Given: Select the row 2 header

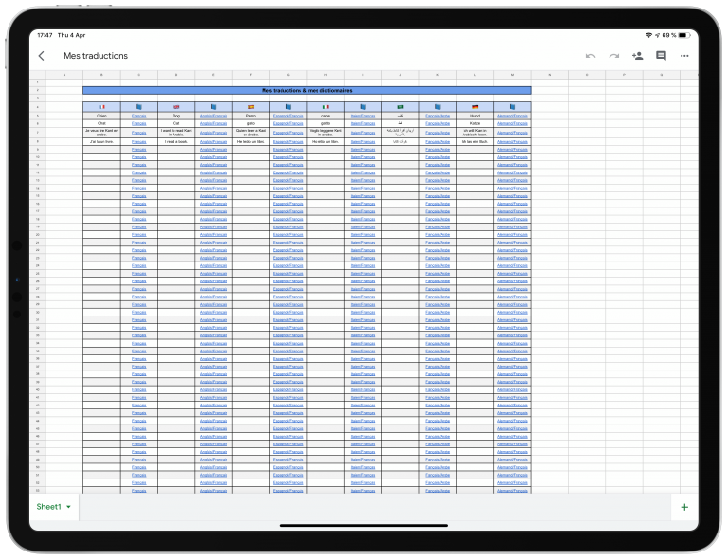Looking at the screenshot, I should click(x=38, y=90).
